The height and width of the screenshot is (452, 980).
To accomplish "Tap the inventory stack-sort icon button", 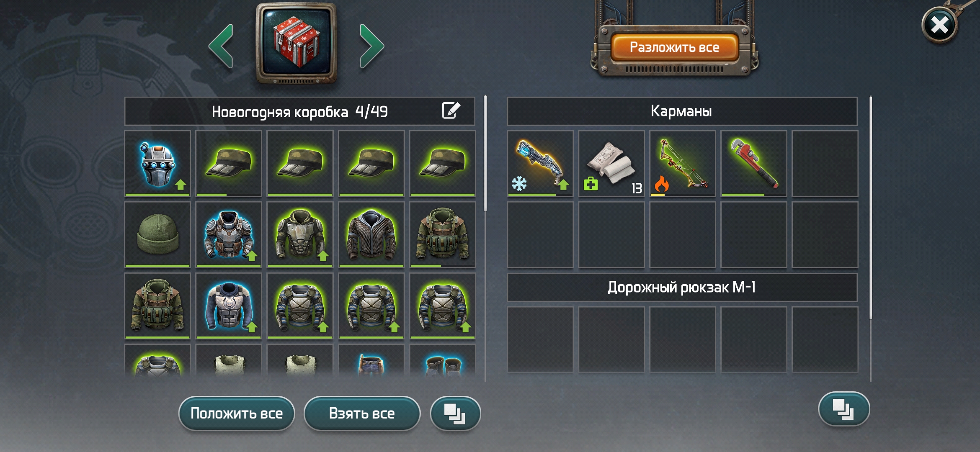I will coord(844,409).
